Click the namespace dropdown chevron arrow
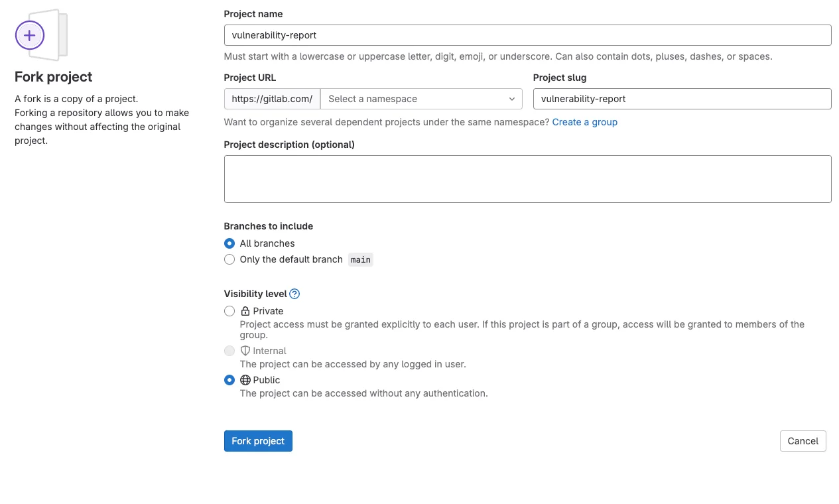This screenshot has height=504, width=839. point(511,99)
